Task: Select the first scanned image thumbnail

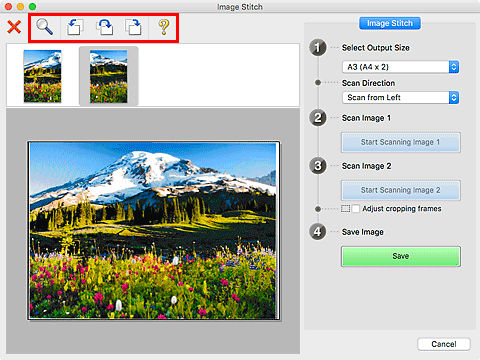Action: [x=42, y=76]
